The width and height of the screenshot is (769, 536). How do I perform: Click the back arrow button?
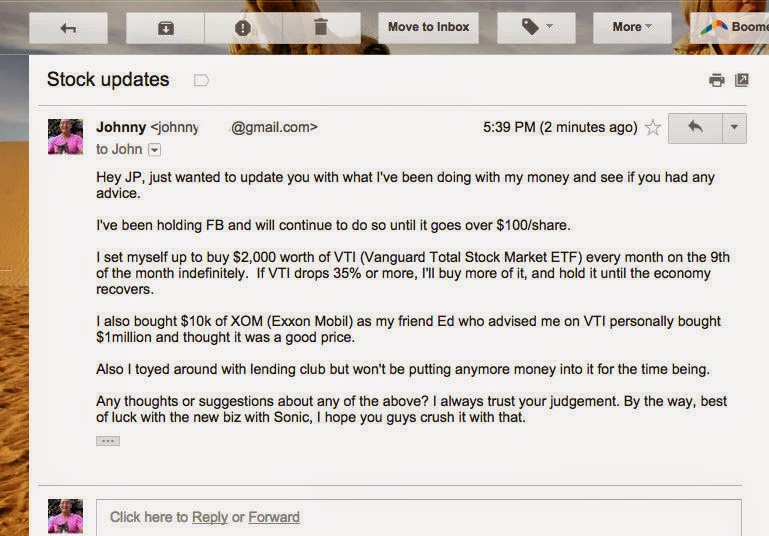68,28
